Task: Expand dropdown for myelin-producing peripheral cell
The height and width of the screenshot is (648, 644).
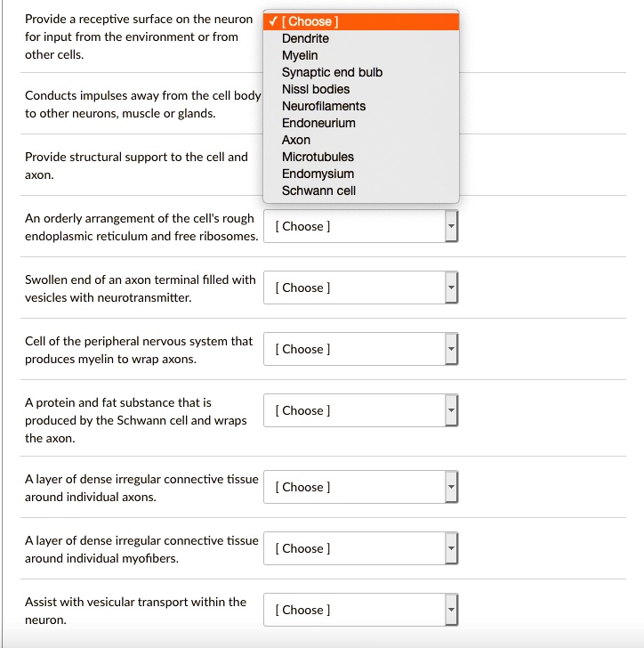Action: (360, 349)
